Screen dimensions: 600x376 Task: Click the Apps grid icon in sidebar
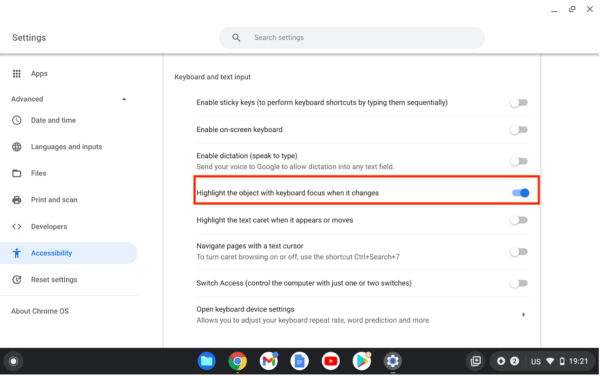pyautogui.click(x=16, y=73)
